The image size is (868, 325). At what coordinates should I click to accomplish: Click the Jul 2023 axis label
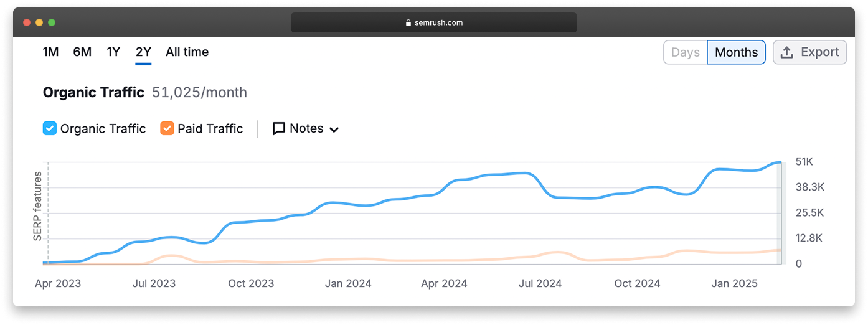click(x=154, y=283)
